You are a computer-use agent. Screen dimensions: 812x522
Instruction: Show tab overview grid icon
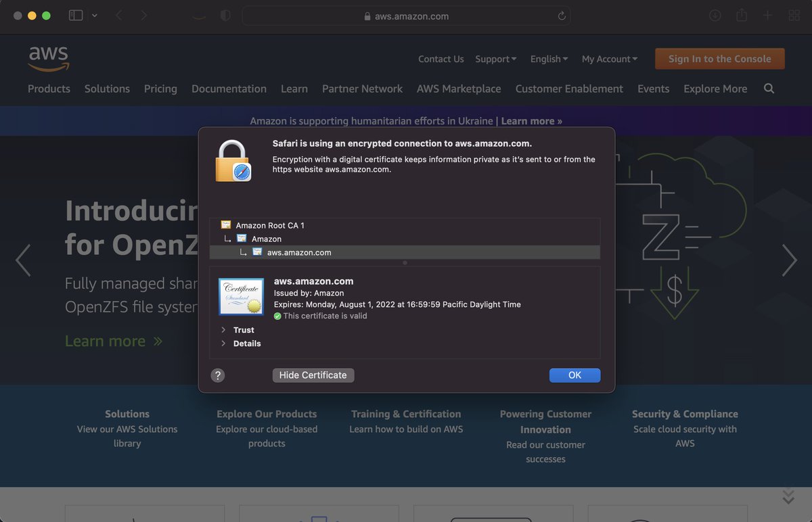point(794,16)
